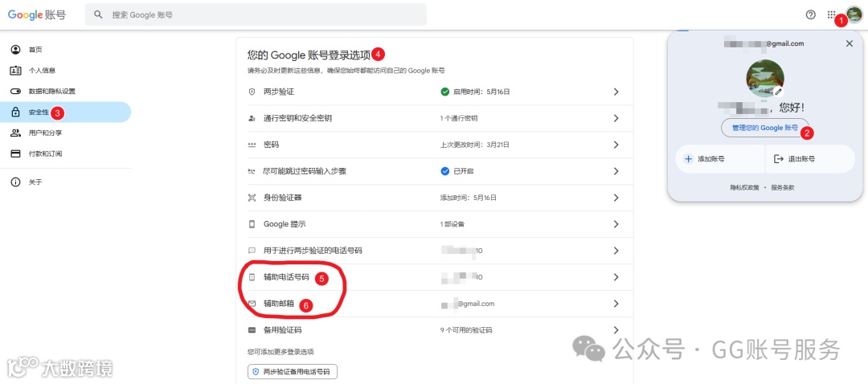The image size is (868, 384).
Task: Click the 备用验证码 row label
Action: click(x=282, y=330)
